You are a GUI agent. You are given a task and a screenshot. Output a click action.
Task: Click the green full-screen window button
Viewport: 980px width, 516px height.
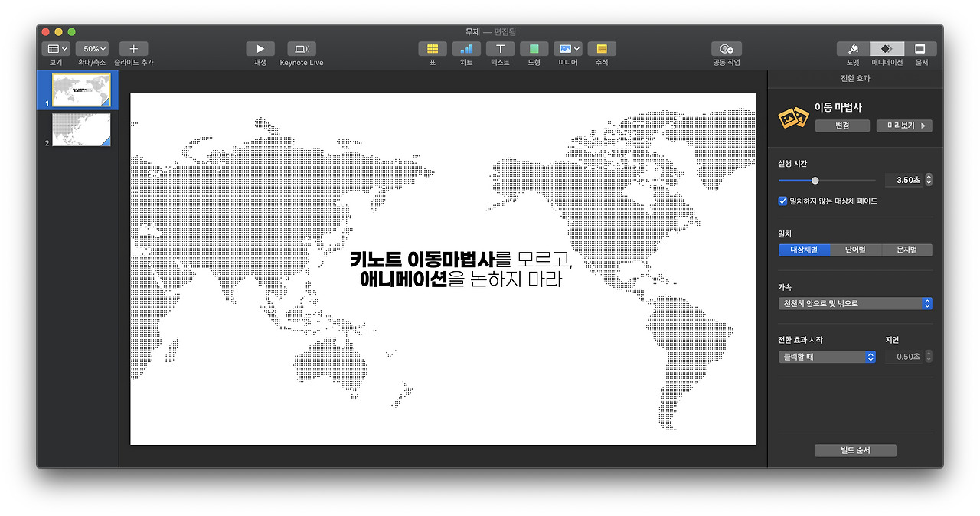click(x=72, y=31)
